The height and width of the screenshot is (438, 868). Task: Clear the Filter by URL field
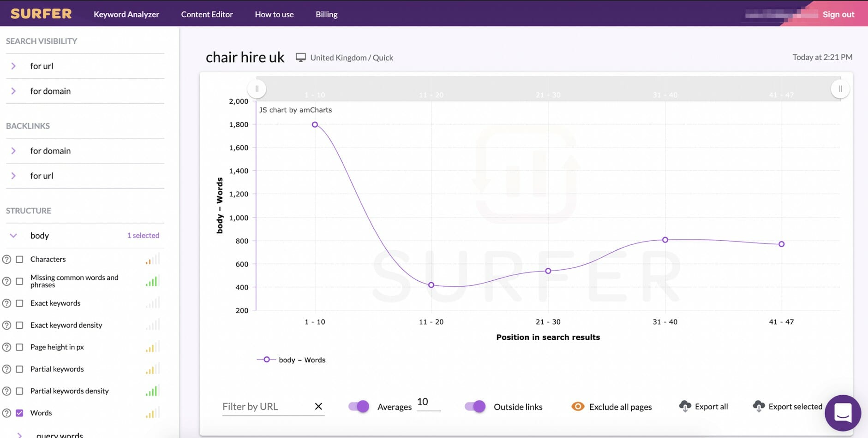pyautogui.click(x=318, y=406)
